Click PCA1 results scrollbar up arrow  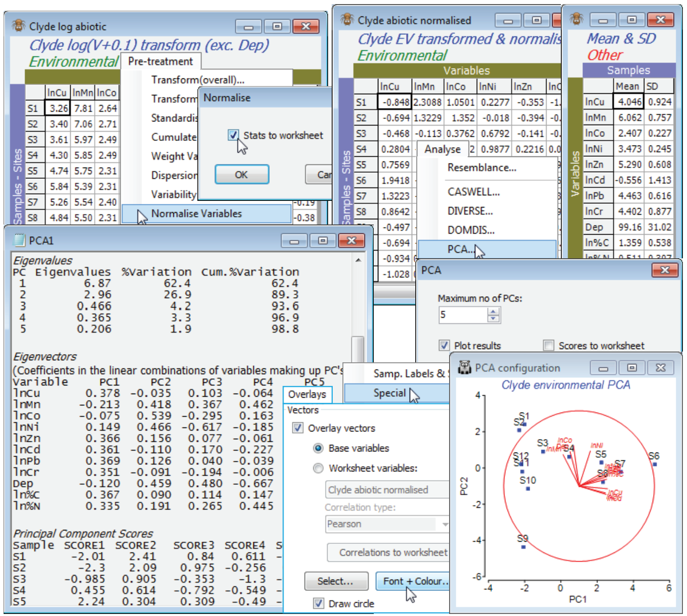[358, 260]
